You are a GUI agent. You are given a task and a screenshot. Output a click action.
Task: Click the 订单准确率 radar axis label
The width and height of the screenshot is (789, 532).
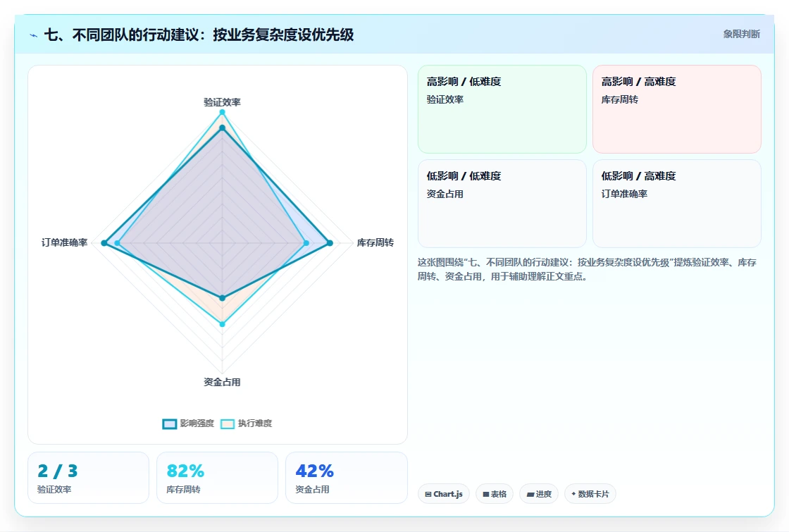coord(64,242)
